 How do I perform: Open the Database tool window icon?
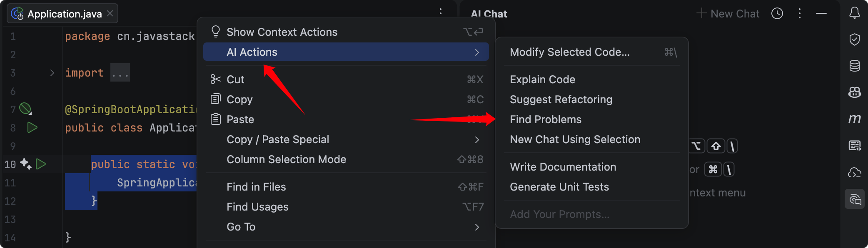pos(854,66)
